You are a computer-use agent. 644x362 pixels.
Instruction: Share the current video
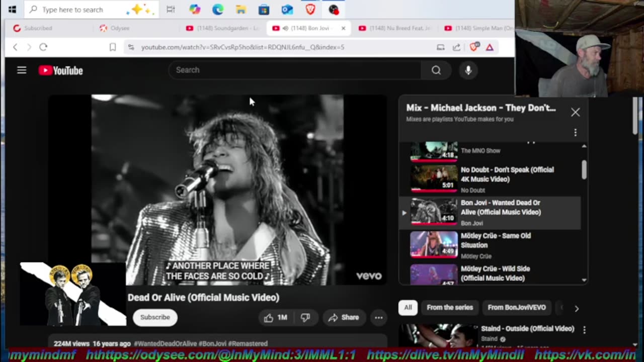pos(344,317)
